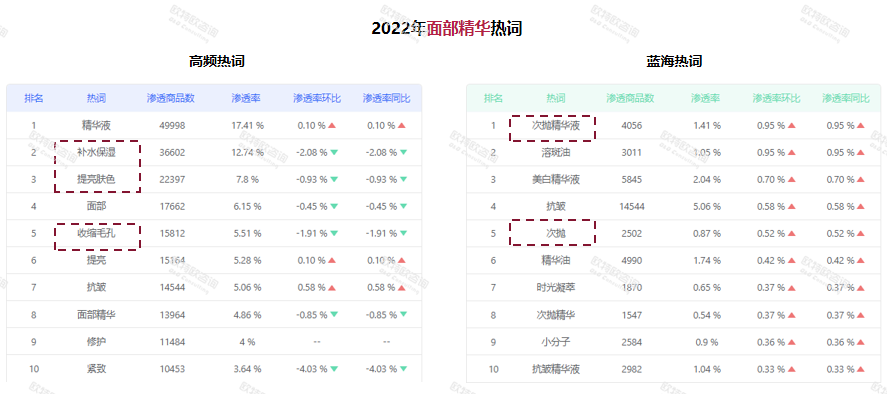Click the 美白精华液 keyword row

[x=673, y=179]
